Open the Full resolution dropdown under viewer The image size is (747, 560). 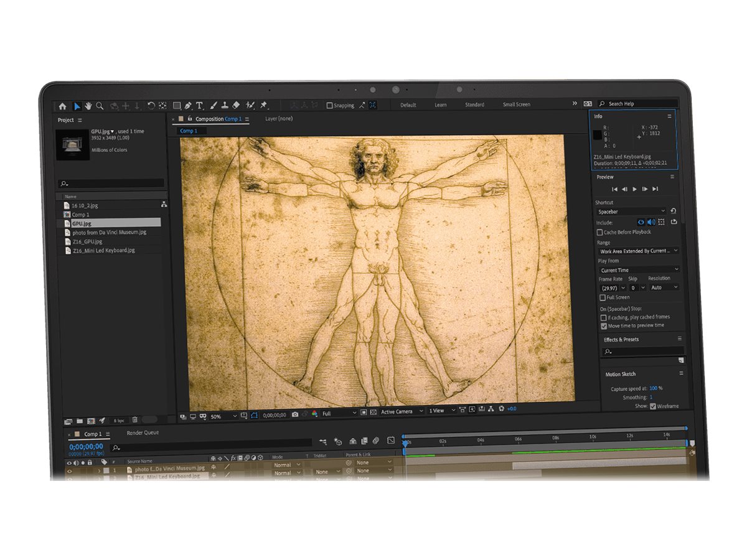click(x=339, y=413)
